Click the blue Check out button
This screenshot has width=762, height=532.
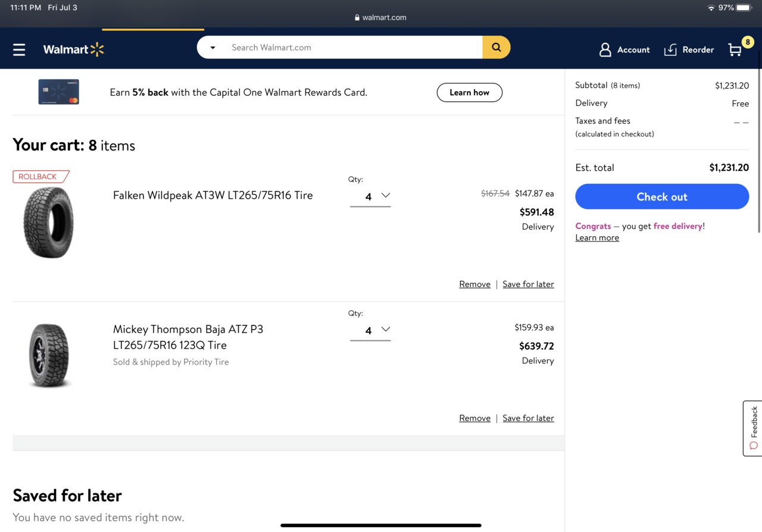(662, 196)
